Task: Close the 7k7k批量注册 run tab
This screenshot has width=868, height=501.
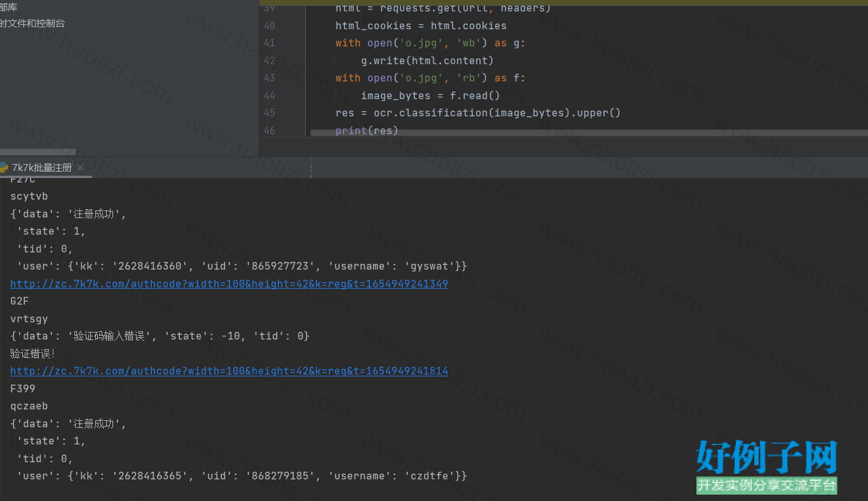Action: click(x=80, y=168)
